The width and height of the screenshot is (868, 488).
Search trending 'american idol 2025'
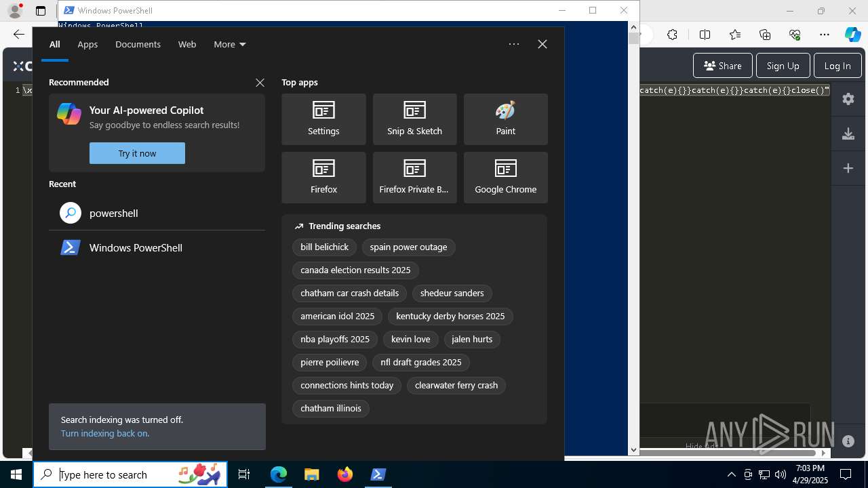(337, 317)
